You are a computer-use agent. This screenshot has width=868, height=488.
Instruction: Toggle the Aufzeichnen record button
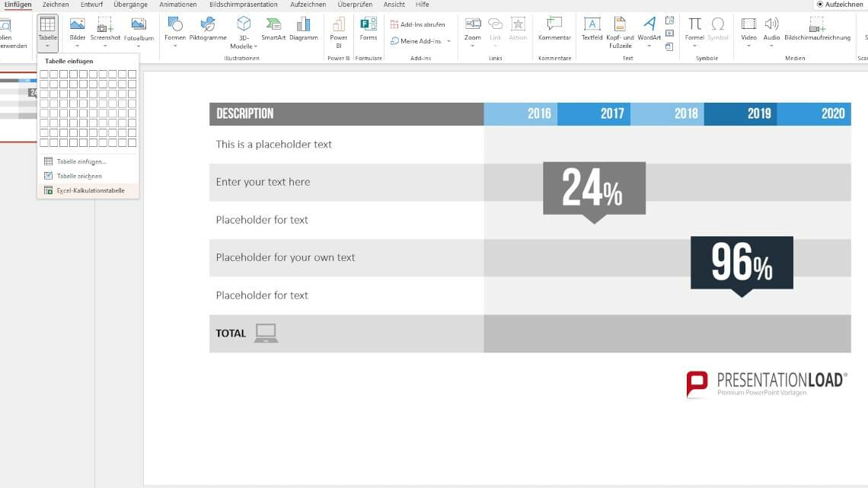pos(839,5)
